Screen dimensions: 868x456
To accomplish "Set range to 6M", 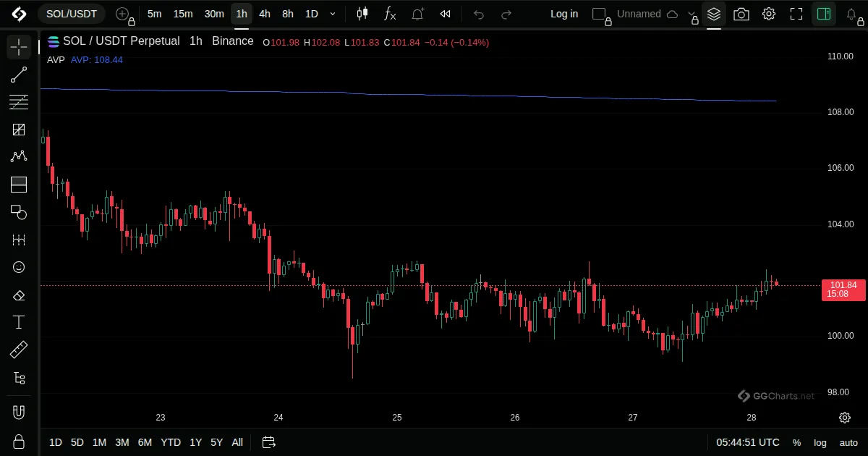I will point(145,442).
